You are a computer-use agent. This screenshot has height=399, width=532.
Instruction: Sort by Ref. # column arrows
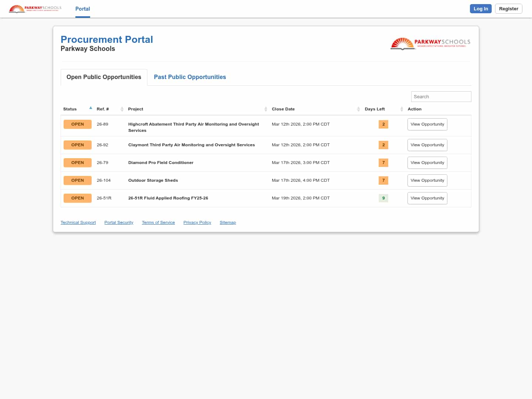coord(122,109)
